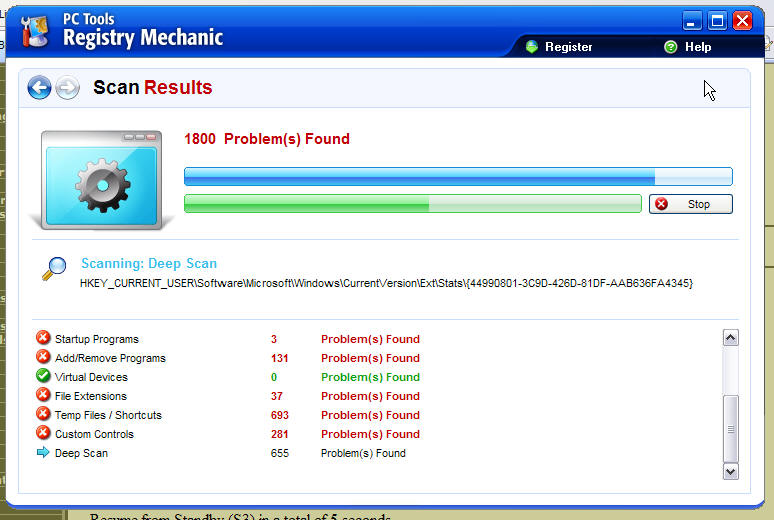Image resolution: width=774 pixels, height=520 pixels.
Task: Click the results list scroll down arrow
Action: [731, 471]
